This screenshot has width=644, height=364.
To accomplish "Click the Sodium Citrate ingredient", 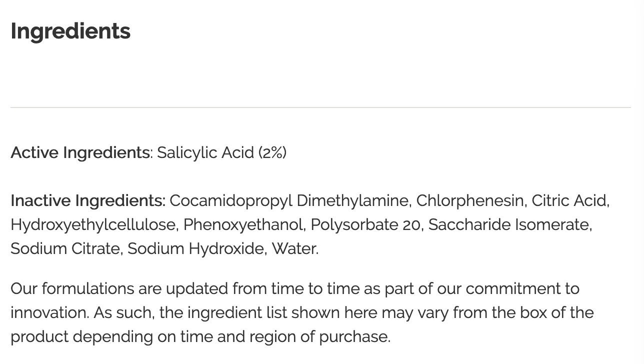I will (x=65, y=248).
